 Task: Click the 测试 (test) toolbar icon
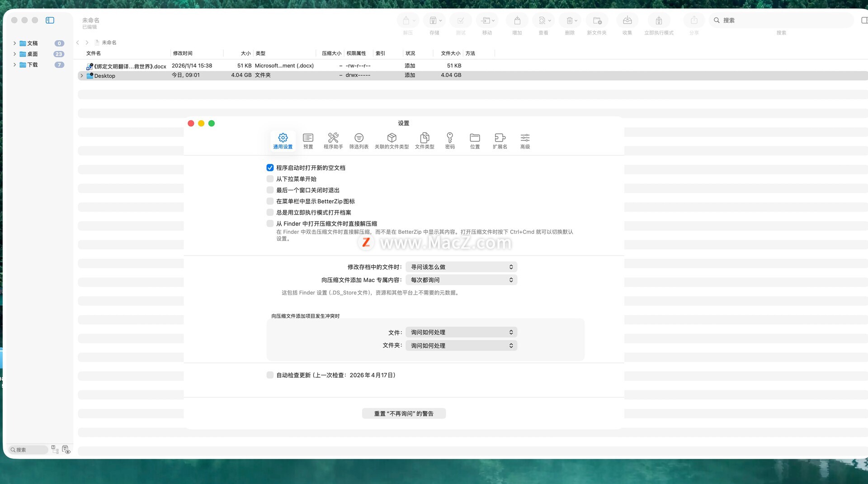click(x=461, y=20)
